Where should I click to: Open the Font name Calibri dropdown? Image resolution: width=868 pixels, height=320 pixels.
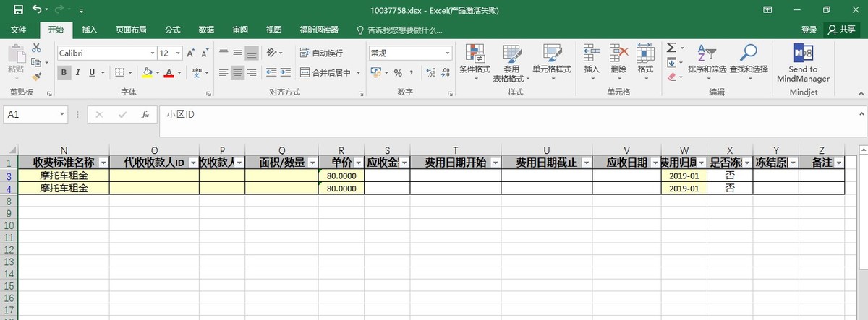point(152,53)
